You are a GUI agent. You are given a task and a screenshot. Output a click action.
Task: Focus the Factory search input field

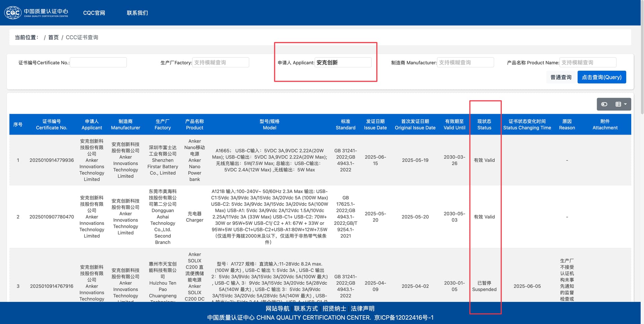[x=221, y=62]
